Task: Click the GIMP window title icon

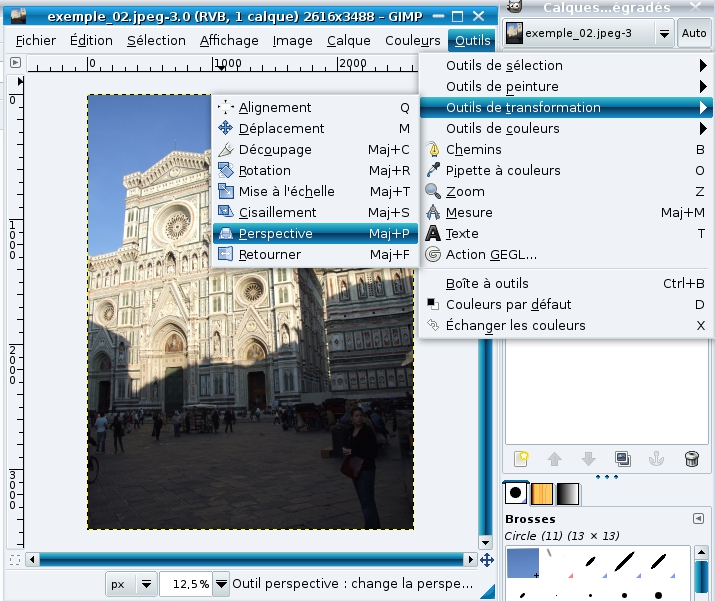Action: click(x=17, y=16)
